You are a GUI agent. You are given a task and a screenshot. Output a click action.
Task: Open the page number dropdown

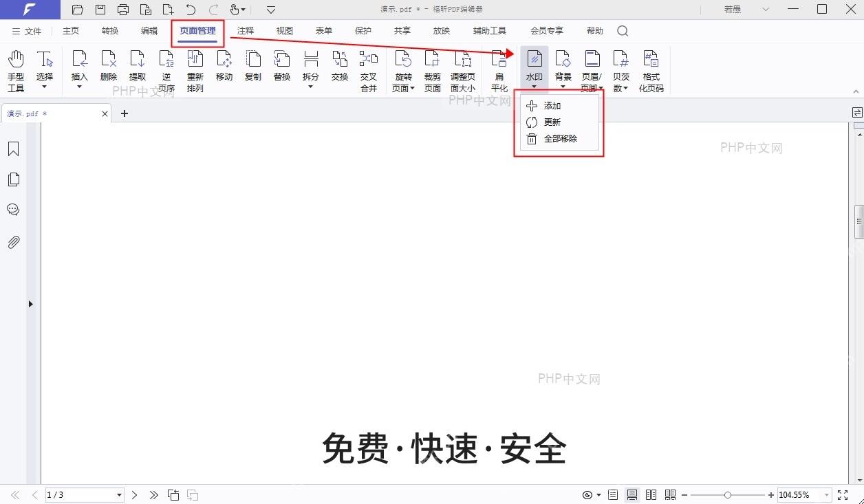[x=119, y=495]
